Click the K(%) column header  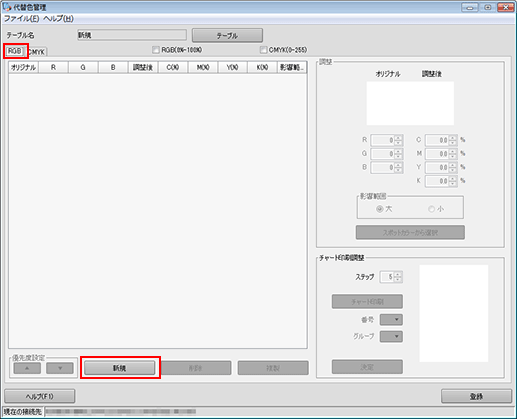click(262, 67)
